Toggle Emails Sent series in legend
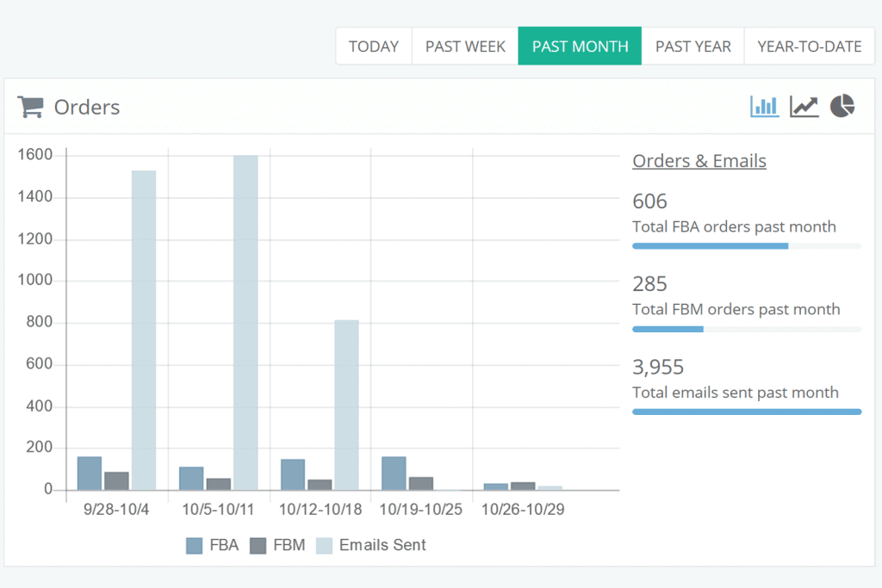 371,545
